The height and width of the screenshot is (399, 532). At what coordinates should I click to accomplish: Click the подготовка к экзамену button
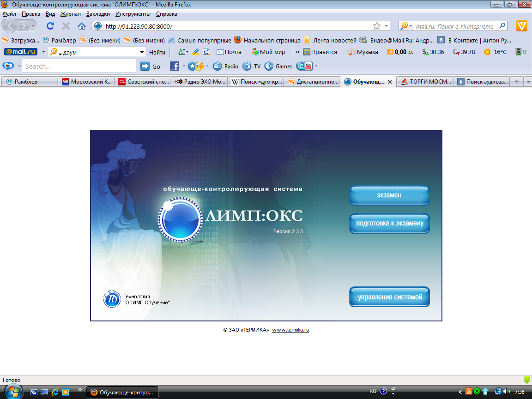pyautogui.click(x=389, y=223)
